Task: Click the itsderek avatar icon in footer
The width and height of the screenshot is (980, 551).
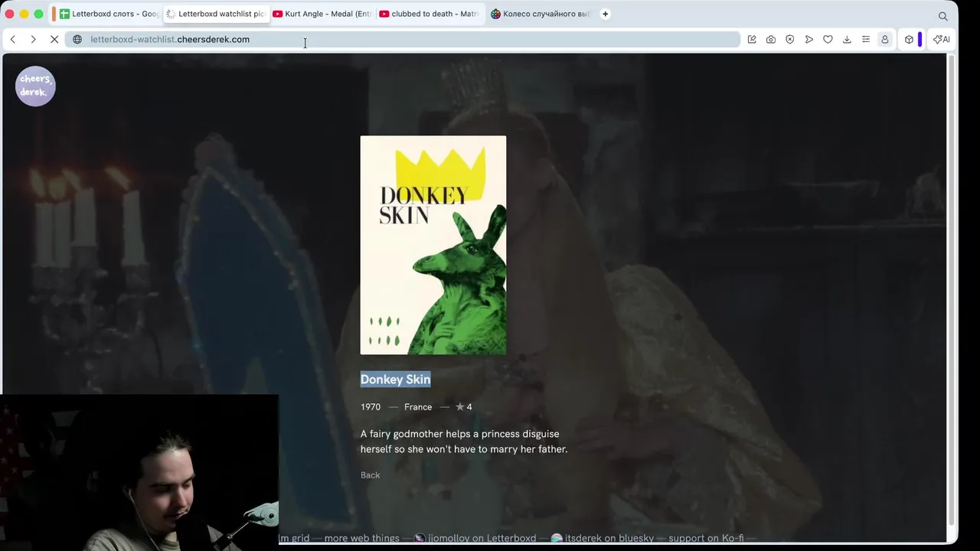Action: point(557,538)
